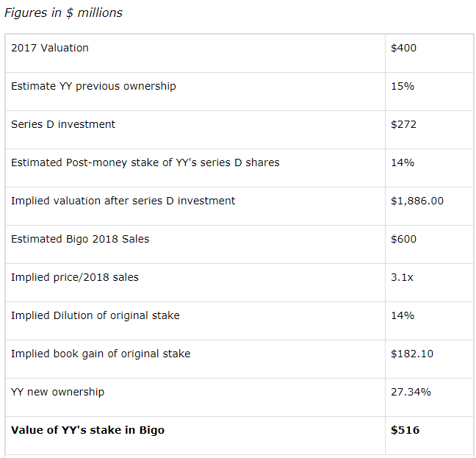Screen dimensions: 476x458
Task: Click "Estimate YY previous ownership" label
Action: pyautogui.click(x=93, y=86)
